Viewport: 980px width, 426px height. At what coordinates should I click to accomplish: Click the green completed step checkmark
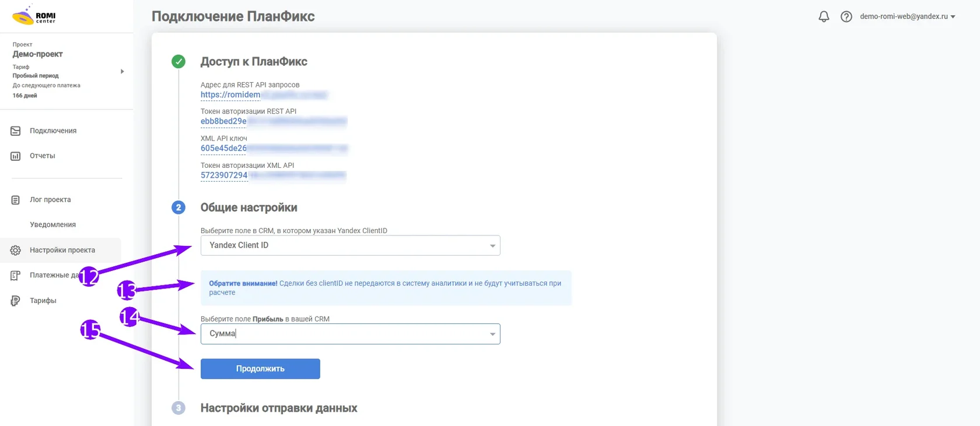[x=178, y=61]
